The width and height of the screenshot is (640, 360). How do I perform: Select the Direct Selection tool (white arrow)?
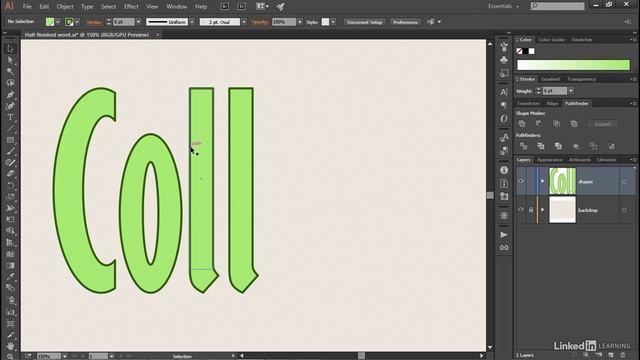pyautogui.click(x=10, y=60)
